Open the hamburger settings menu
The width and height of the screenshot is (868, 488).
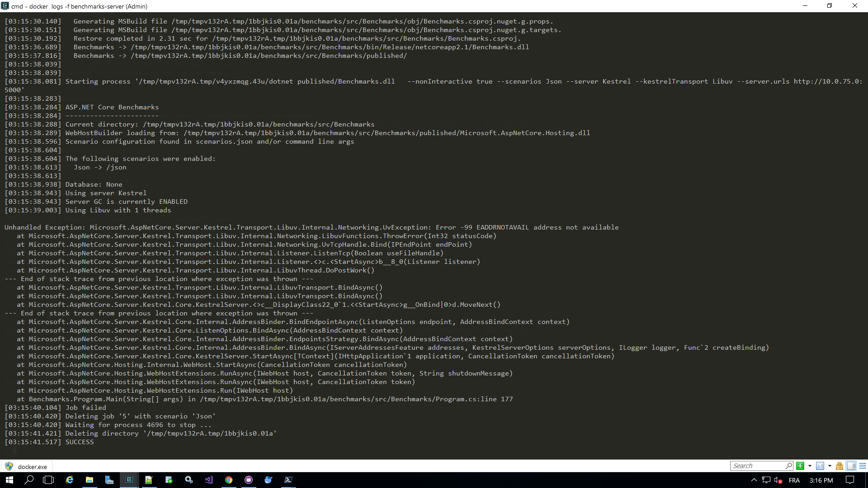tap(863, 466)
